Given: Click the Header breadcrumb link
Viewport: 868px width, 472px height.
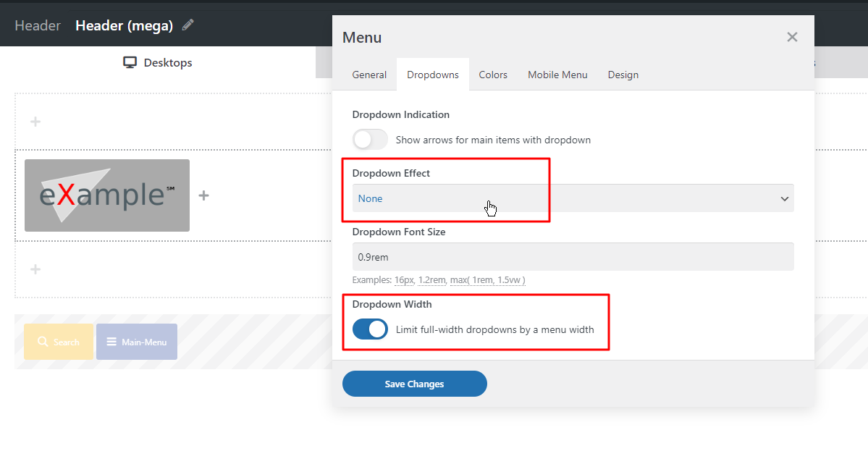Looking at the screenshot, I should click(38, 25).
